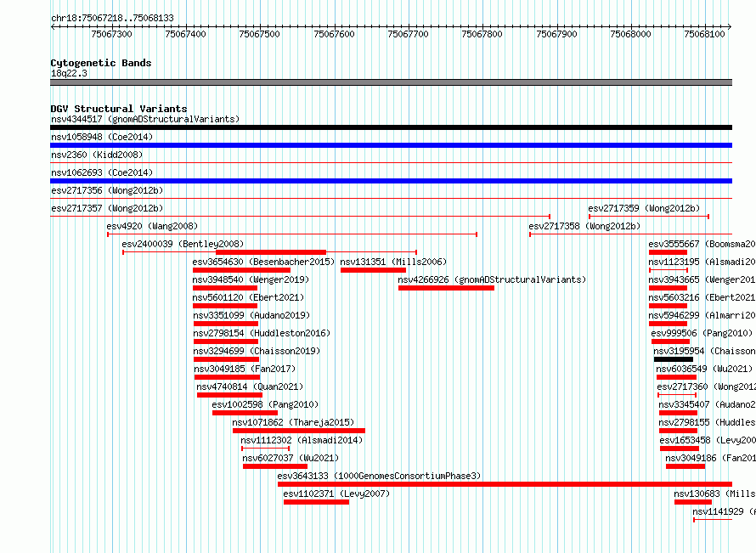
Task: Open esv2717356 (Wong2012b) variant
Action: (x=107, y=190)
